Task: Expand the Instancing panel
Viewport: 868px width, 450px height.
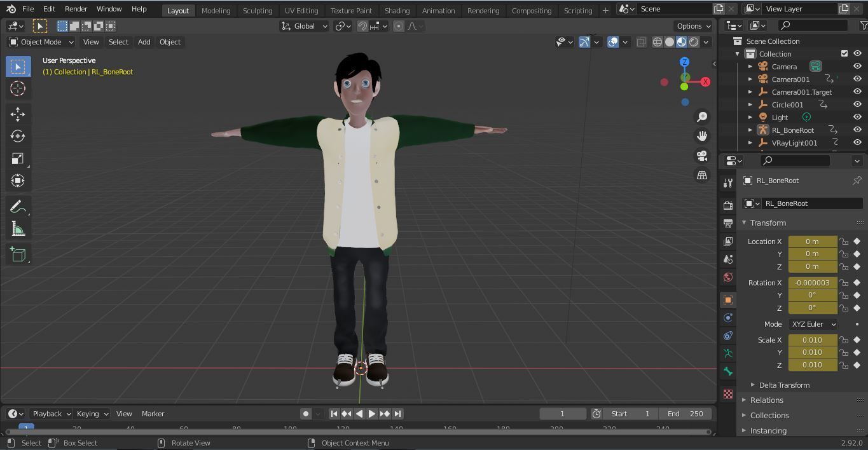Action: tap(768, 431)
